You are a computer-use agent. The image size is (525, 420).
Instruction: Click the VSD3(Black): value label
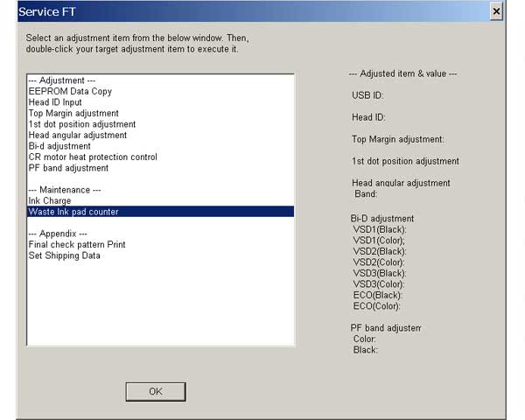click(x=380, y=273)
